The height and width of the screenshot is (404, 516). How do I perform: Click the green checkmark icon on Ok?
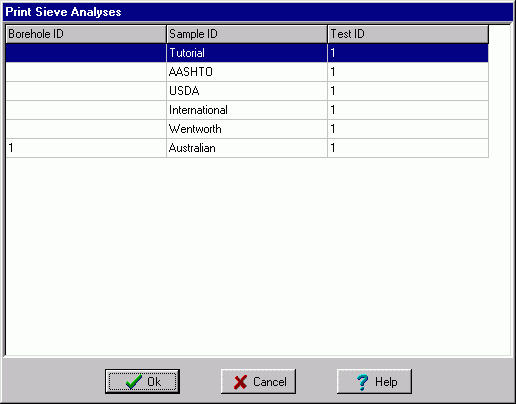click(x=134, y=382)
